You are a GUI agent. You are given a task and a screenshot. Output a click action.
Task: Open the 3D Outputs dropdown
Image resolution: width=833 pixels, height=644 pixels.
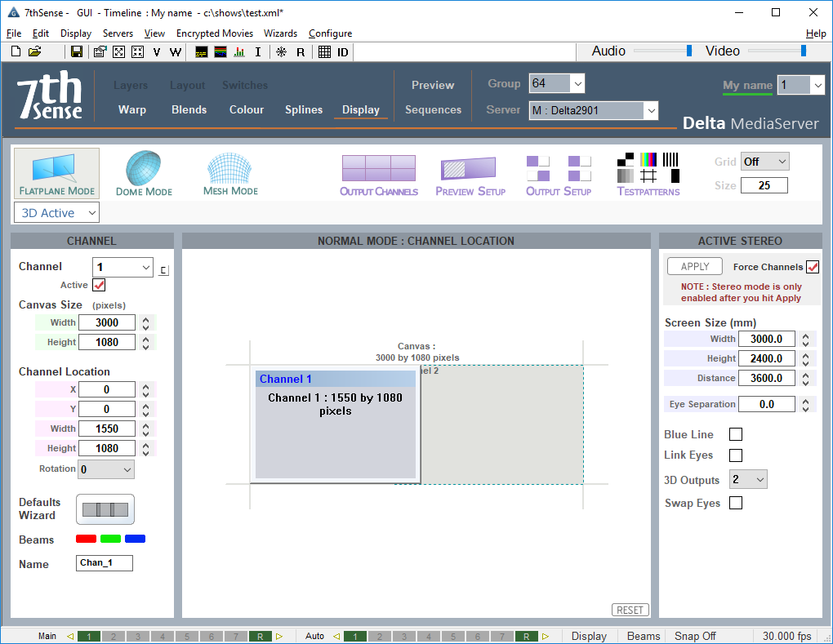point(748,479)
